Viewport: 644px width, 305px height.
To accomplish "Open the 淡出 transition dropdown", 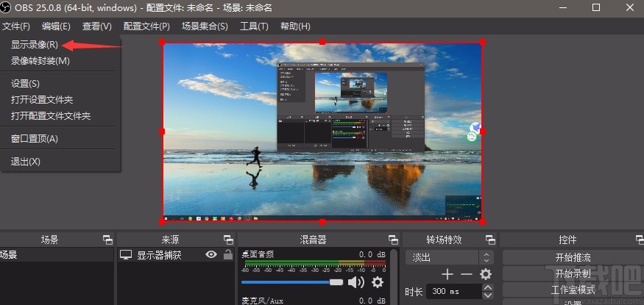I will point(448,257).
